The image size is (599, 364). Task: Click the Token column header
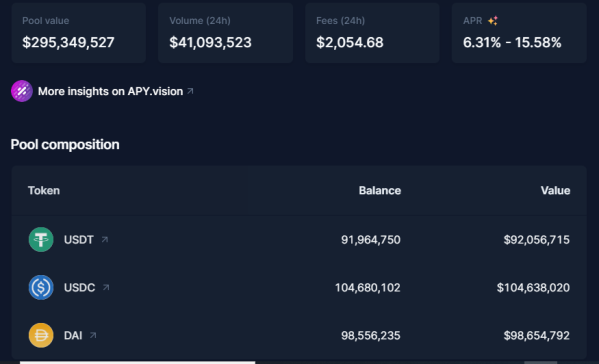[x=44, y=191]
